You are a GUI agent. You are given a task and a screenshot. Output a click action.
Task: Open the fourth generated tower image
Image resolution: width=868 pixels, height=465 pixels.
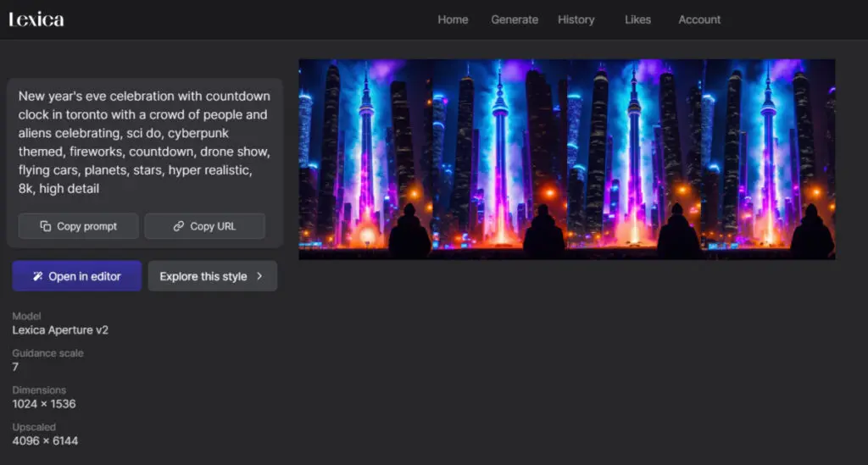(x=768, y=158)
